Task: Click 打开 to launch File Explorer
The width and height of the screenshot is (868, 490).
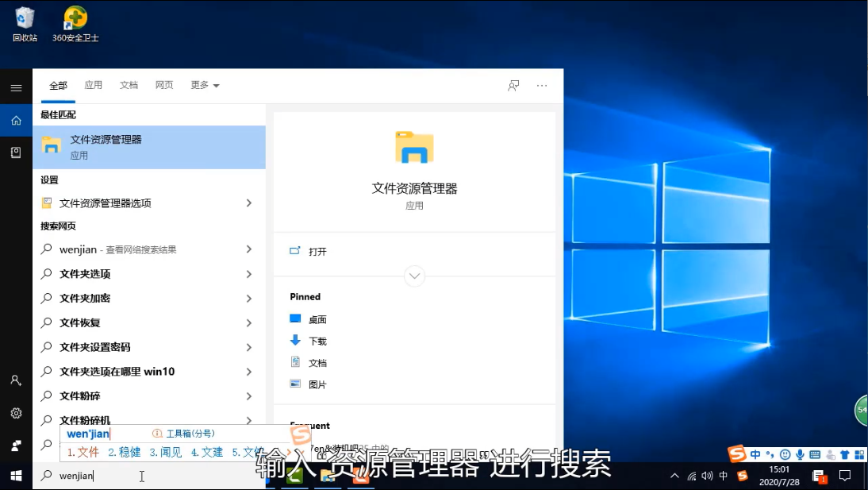Action: coord(317,252)
